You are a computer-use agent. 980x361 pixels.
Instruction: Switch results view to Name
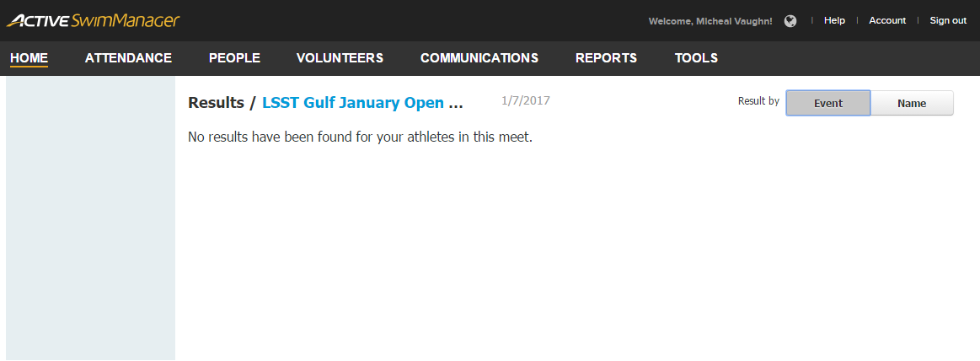912,103
